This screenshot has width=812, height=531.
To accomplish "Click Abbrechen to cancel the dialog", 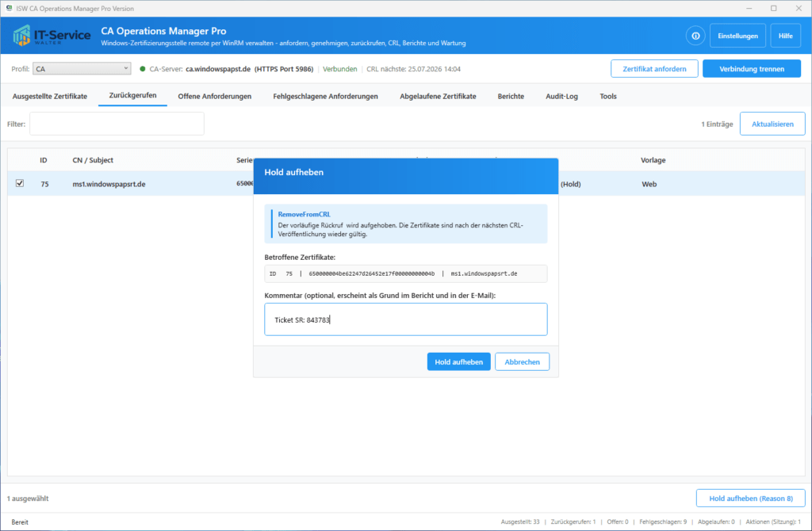I will (x=522, y=361).
